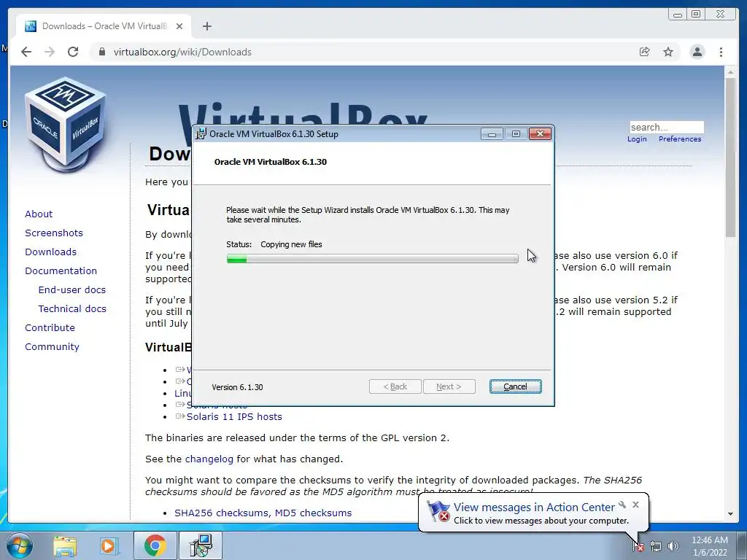Bookmark this page with the star icon
This screenshot has height=560, width=747.
coord(668,52)
